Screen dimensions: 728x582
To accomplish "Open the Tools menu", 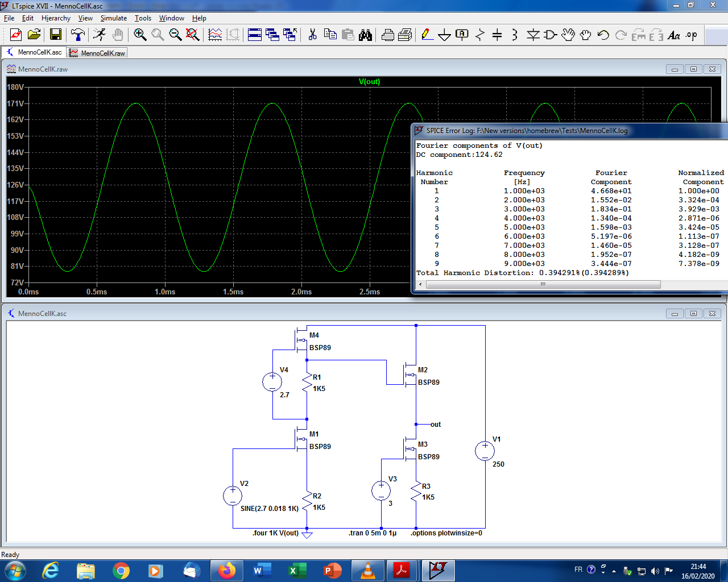I will (x=143, y=18).
